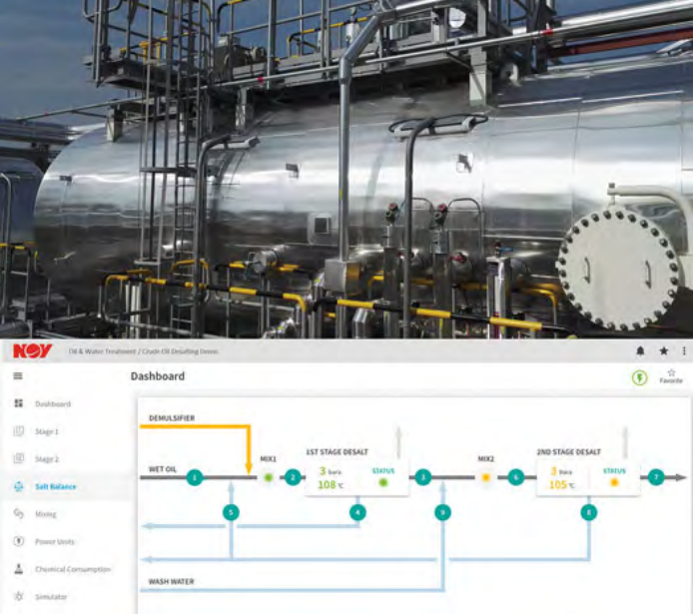Open the three-dot overflow menu

(x=684, y=351)
